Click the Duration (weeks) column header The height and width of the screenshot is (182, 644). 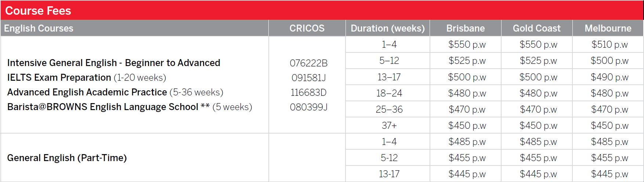point(387,28)
